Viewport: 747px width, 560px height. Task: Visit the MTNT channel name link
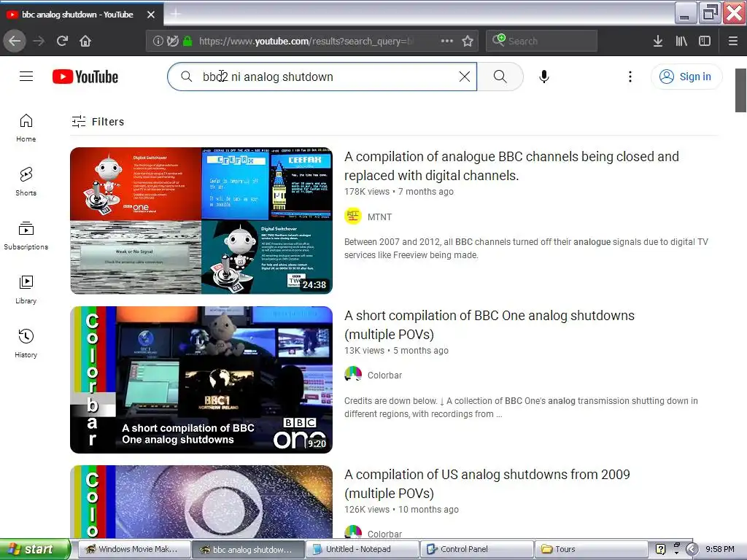pos(379,217)
